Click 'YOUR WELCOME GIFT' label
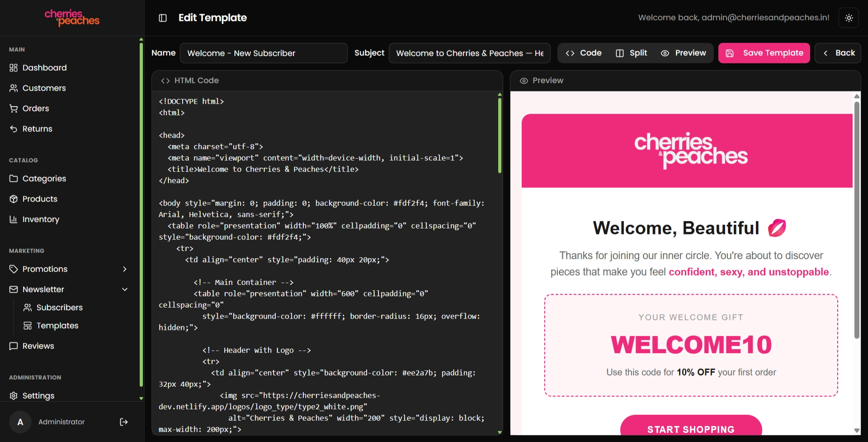Viewport: 868px width, 442px height. [x=691, y=317]
